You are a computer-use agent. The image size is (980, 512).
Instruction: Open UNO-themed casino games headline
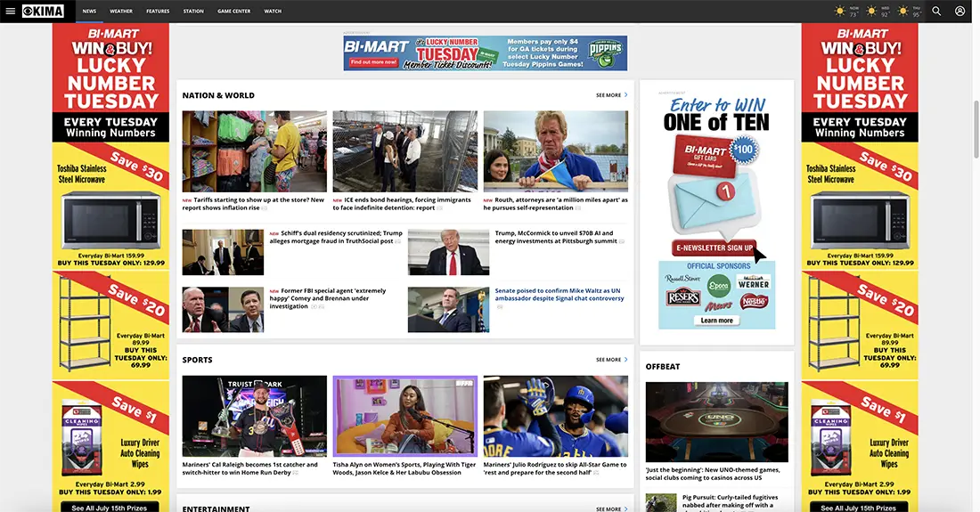pos(713,474)
